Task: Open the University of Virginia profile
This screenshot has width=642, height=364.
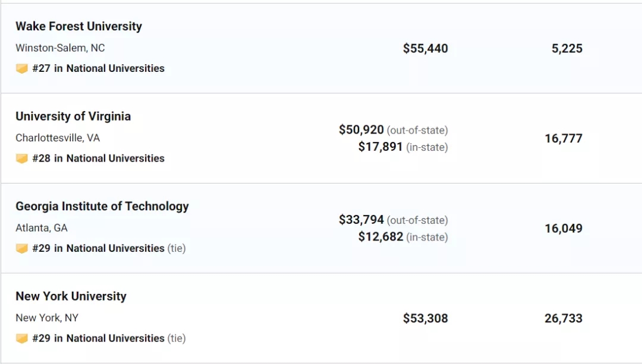Action: tap(73, 116)
